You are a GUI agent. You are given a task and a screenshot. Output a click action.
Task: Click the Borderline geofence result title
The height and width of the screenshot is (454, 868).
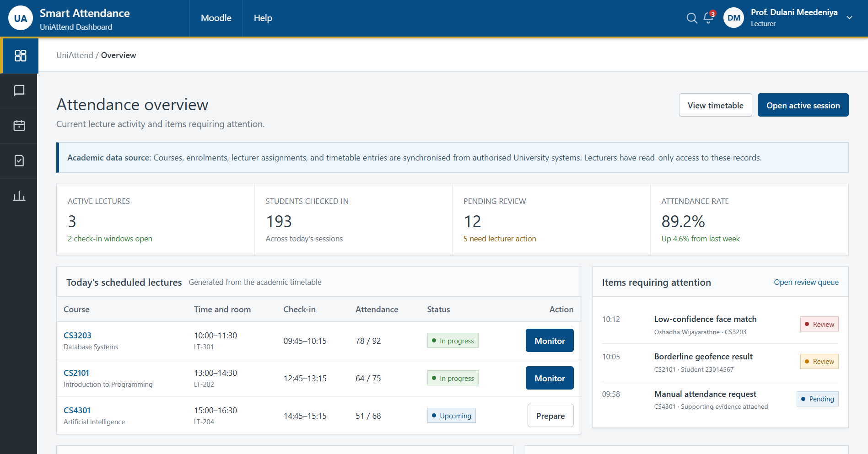(703, 357)
